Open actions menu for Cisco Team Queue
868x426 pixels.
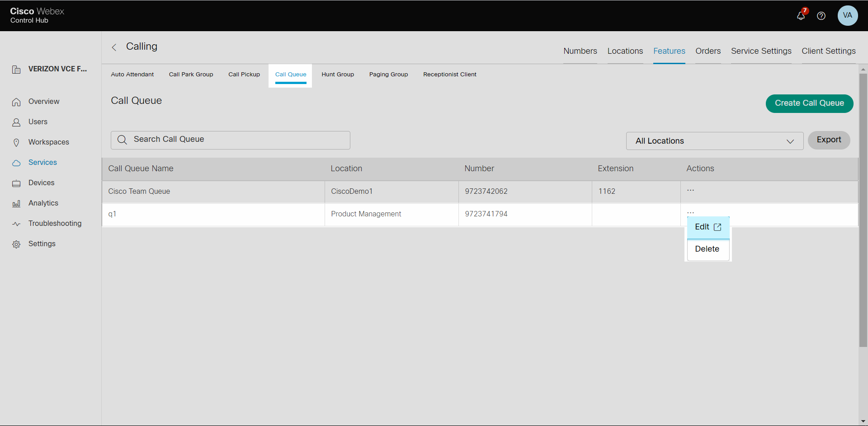click(x=690, y=191)
